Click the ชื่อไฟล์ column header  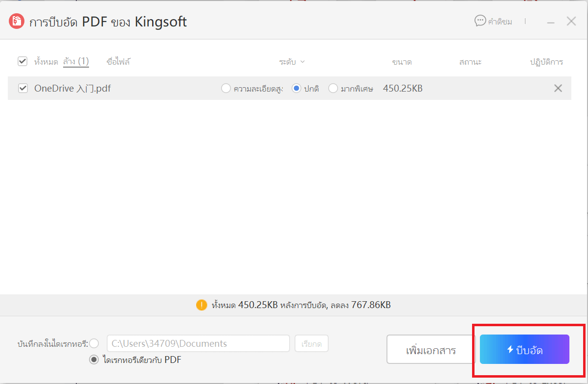tap(118, 62)
